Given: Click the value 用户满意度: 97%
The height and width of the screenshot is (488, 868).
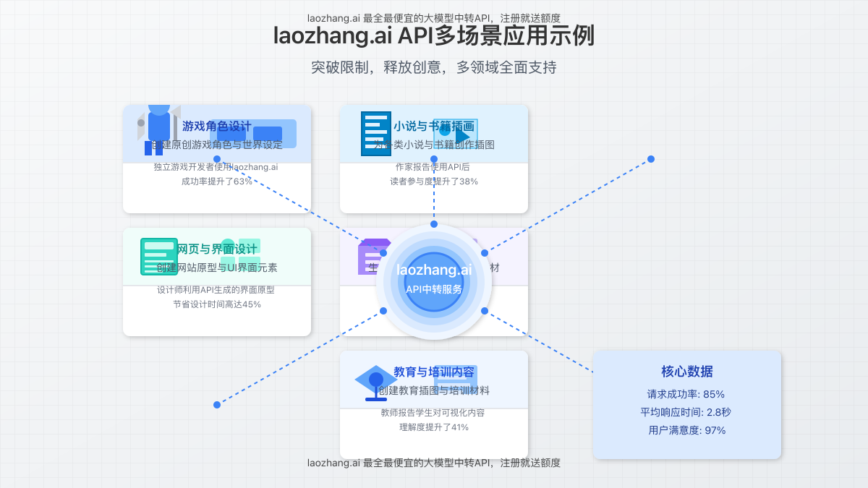Looking at the screenshot, I should [687, 431].
